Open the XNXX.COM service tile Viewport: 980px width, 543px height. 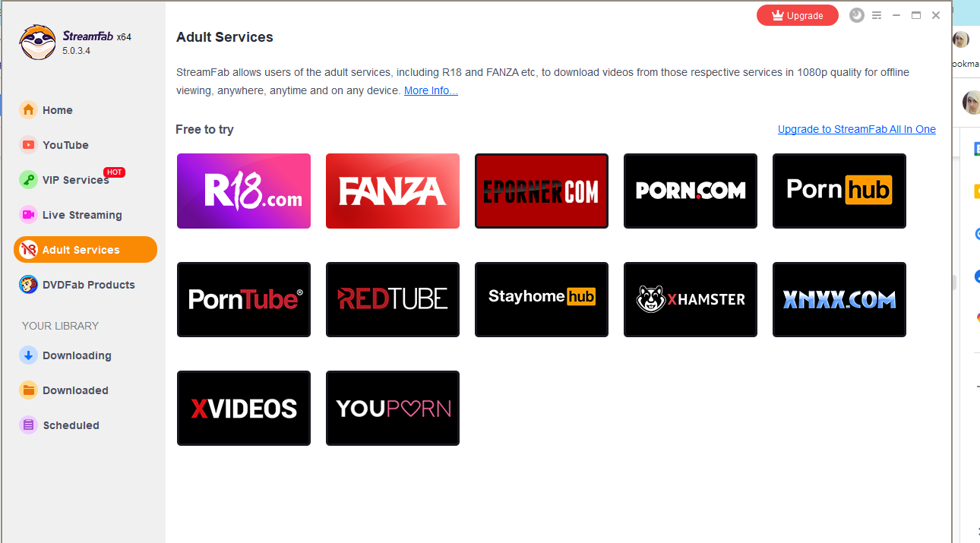click(839, 299)
